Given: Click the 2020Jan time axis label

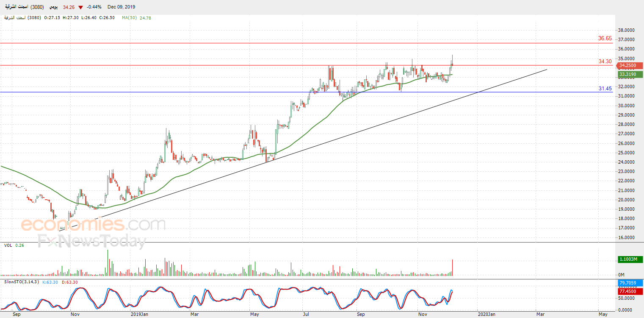Looking at the screenshot, I should [x=486, y=314].
